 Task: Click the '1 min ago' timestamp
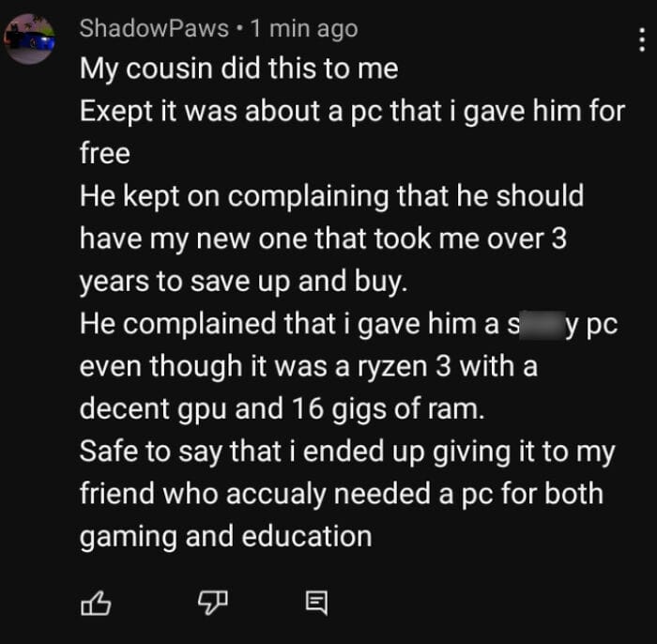[x=304, y=29]
